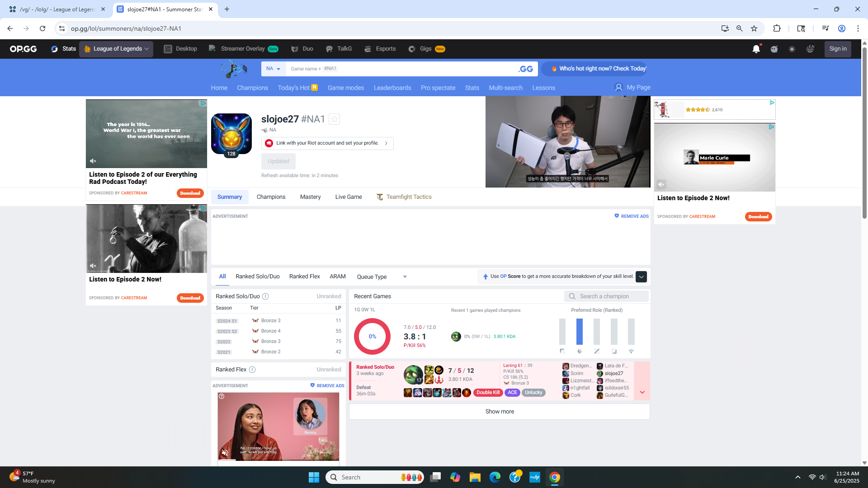Open the browser zoom magnifier icon
Screen dimensions: 868x488
(x=740, y=28)
